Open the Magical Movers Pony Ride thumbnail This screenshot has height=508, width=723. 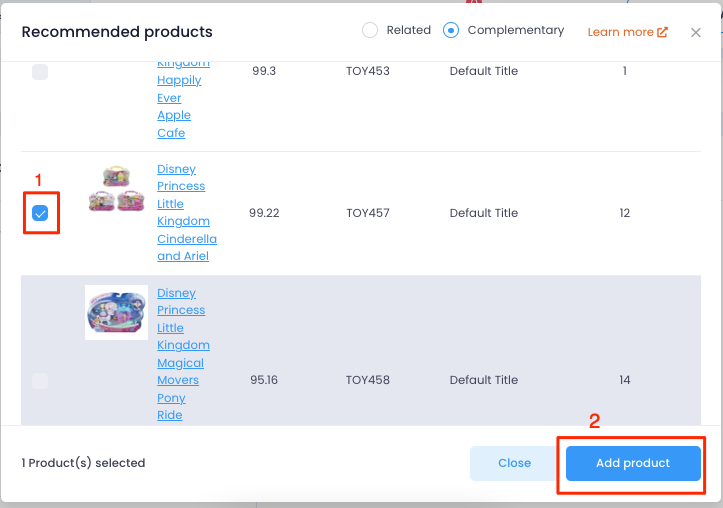[116, 312]
